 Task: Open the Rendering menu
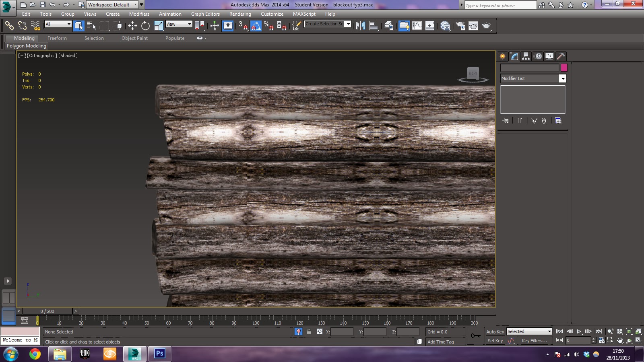[x=240, y=14]
